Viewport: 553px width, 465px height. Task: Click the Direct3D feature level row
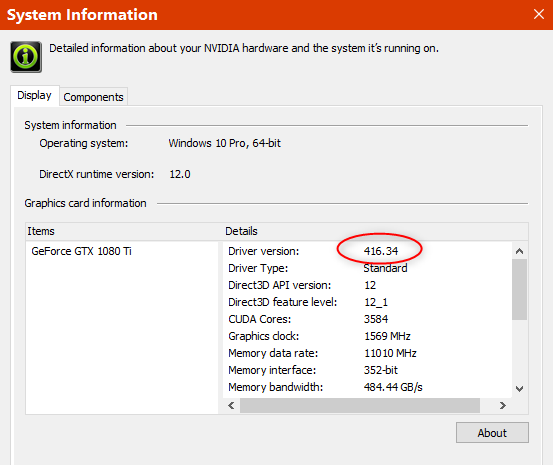point(367,302)
